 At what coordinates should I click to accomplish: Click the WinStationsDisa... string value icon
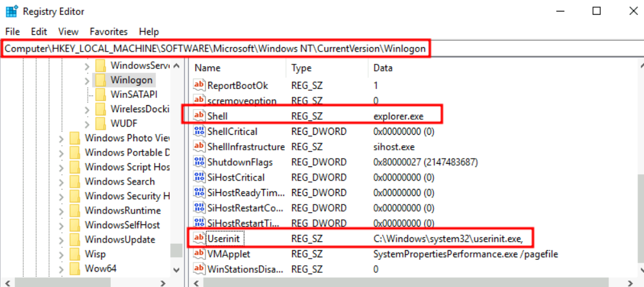(x=199, y=270)
